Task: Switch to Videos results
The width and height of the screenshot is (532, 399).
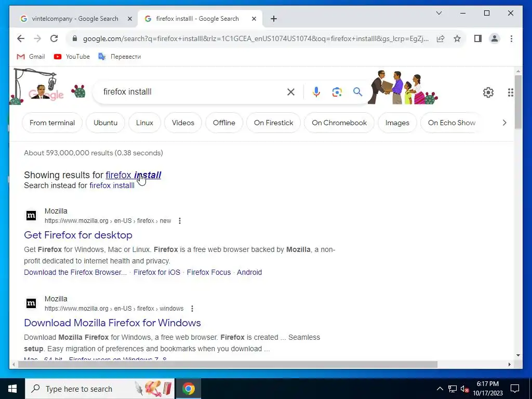Action: [183, 123]
